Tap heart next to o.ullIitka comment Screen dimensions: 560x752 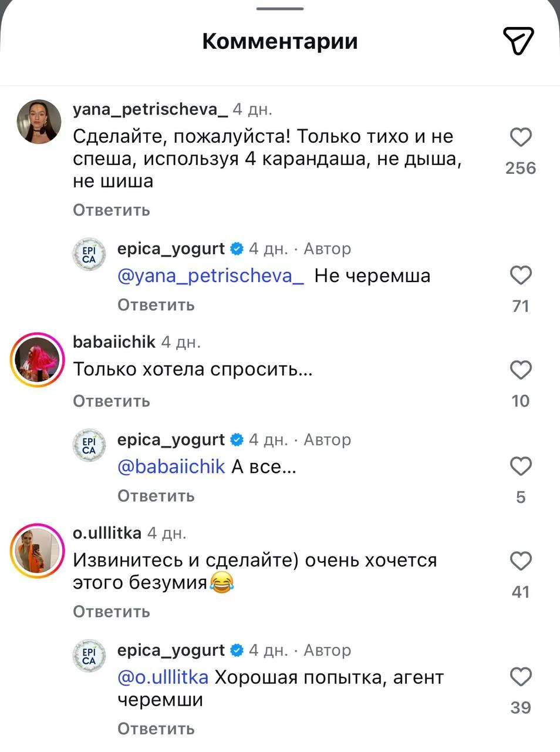tap(521, 561)
